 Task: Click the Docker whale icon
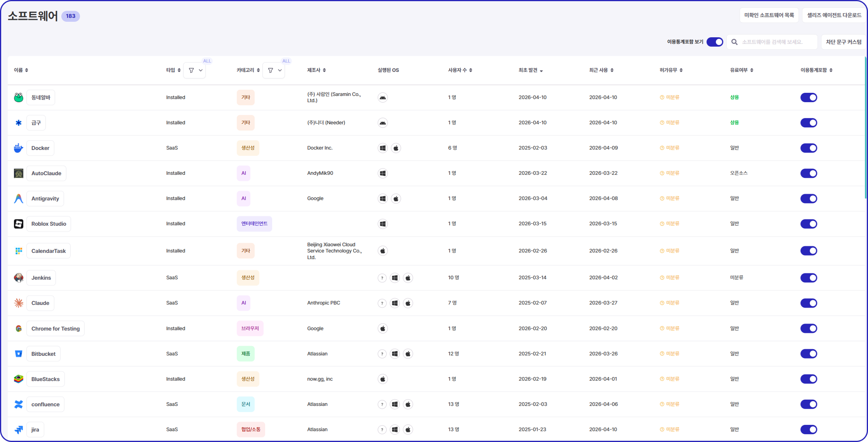[x=18, y=148]
